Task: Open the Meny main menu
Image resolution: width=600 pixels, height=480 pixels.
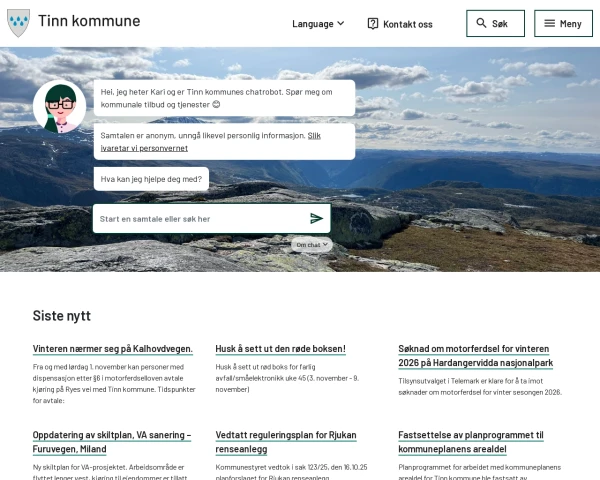Action: (563, 24)
